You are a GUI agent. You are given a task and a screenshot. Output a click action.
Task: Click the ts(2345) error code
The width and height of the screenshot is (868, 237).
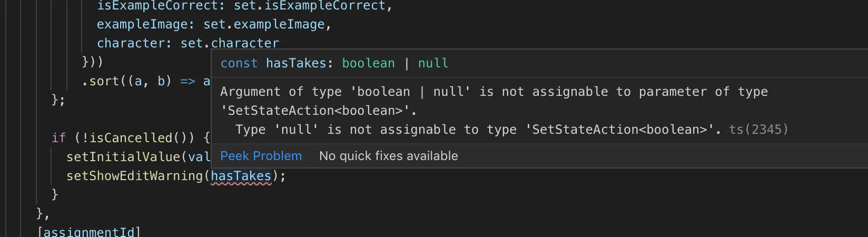pyautogui.click(x=758, y=130)
